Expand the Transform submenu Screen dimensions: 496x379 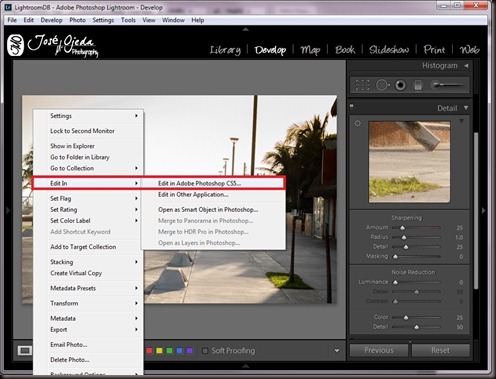(x=88, y=303)
